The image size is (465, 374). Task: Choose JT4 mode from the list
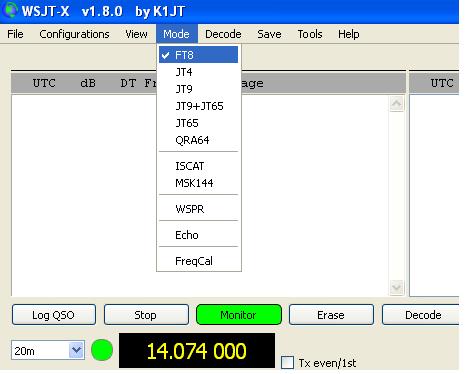[x=198, y=72]
